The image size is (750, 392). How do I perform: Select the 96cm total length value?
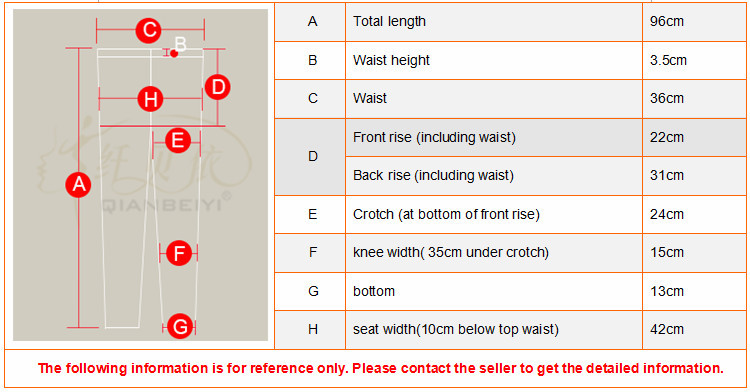667,22
